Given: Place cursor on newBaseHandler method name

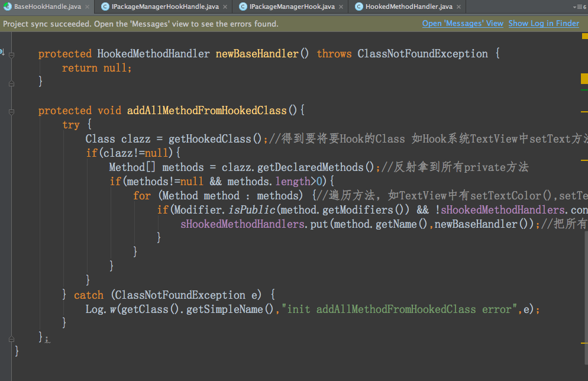Looking at the screenshot, I should pos(257,54).
